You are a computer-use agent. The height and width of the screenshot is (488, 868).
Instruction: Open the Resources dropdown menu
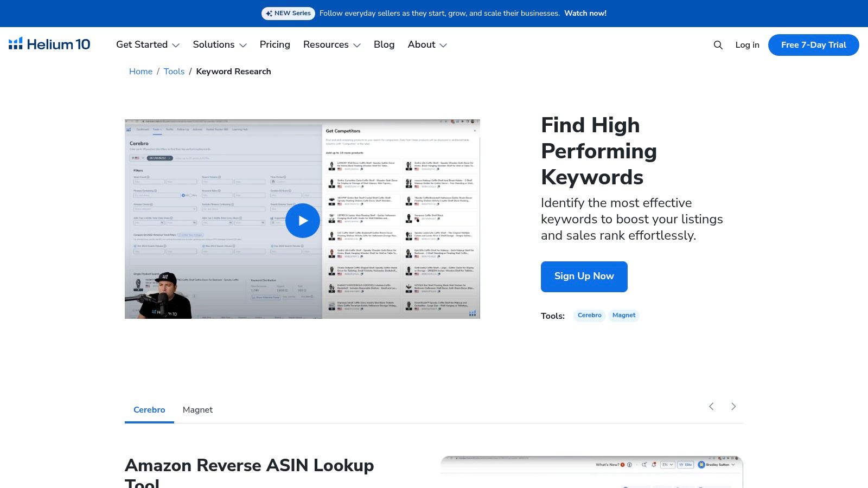(x=331, y=45)
